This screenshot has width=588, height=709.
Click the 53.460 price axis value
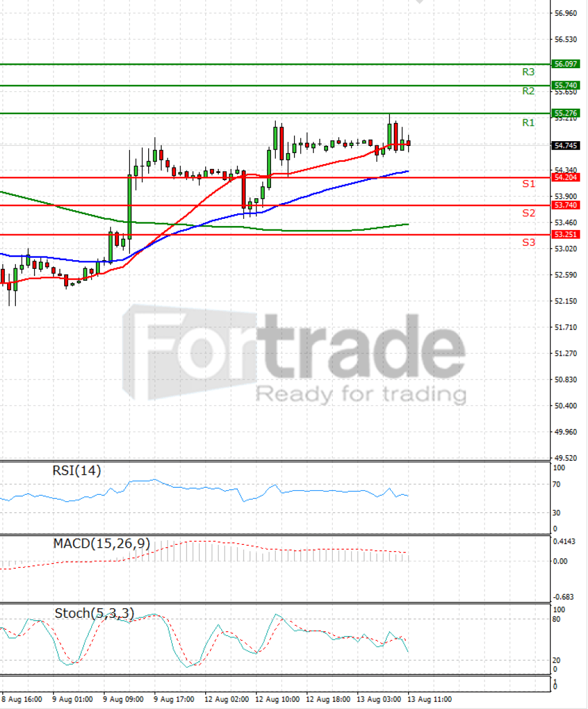pyautogui.click(x=566, y=222)
